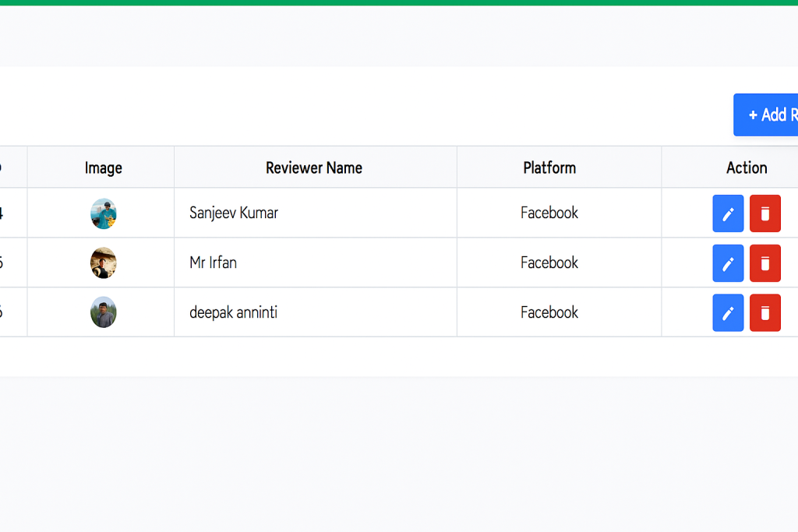The height and width of the screenshot is (532, 798).
Task: Open edit for deepak anninti's row
Action: [728, 313]
